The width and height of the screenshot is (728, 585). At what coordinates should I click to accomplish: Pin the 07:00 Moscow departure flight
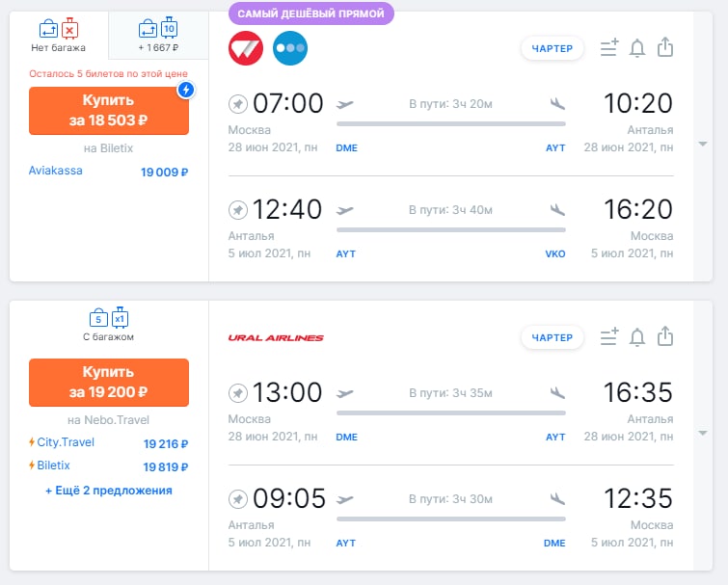click(237, 103)
